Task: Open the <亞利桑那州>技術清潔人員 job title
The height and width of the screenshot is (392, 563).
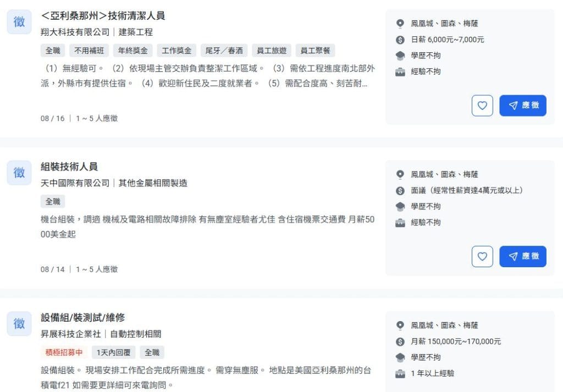Action: pos(103,15)
